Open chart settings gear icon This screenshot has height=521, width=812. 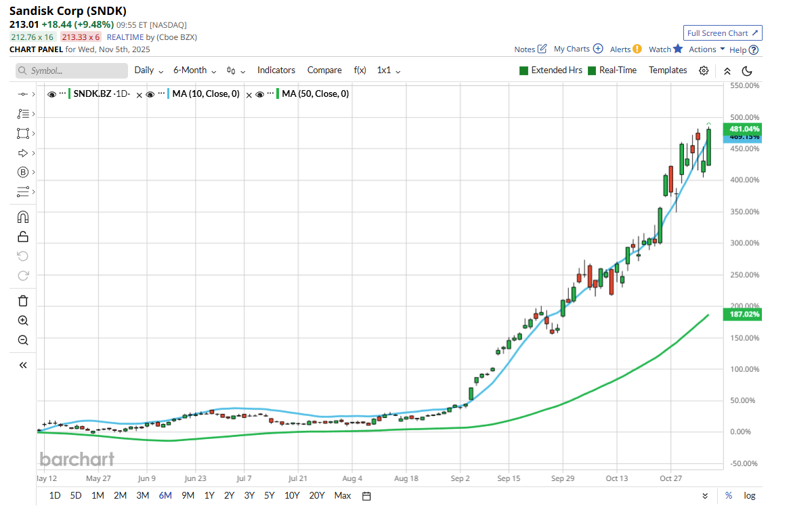pyautogui.click(x=704, y=70)
